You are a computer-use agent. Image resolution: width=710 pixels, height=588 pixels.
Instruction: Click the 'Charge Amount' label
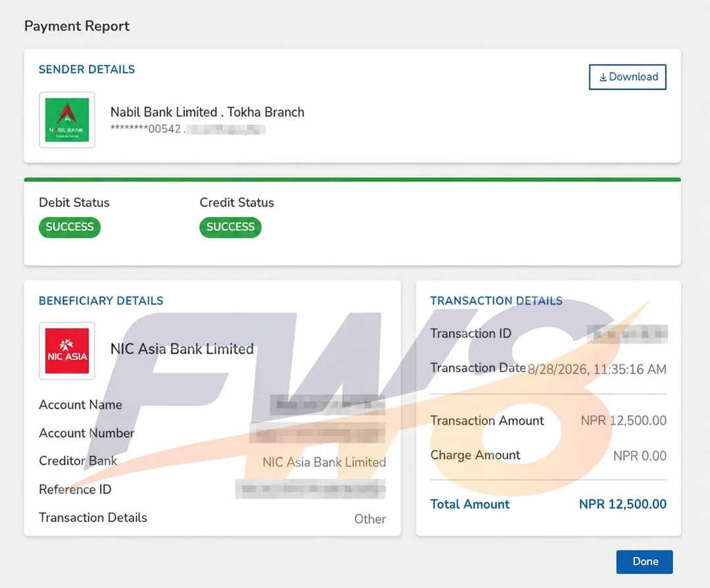tap(475, 455)
